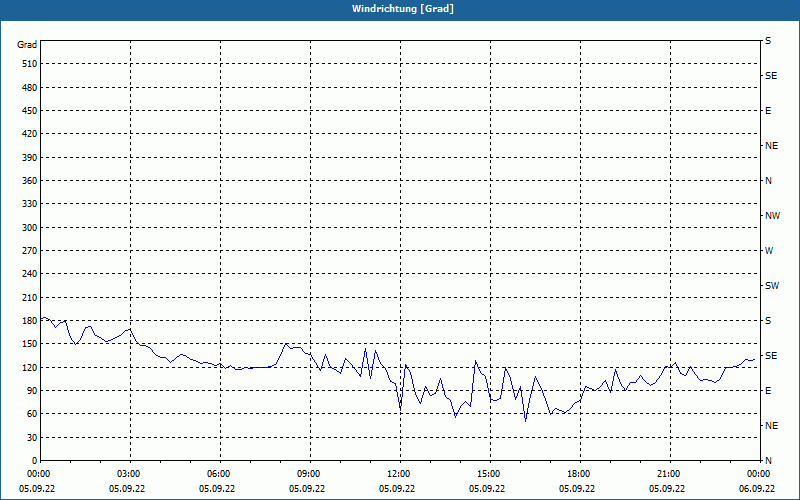Click the 05.09.22 date under 12:00
Viewport: 800px width, 500px height.
point(397,488)
